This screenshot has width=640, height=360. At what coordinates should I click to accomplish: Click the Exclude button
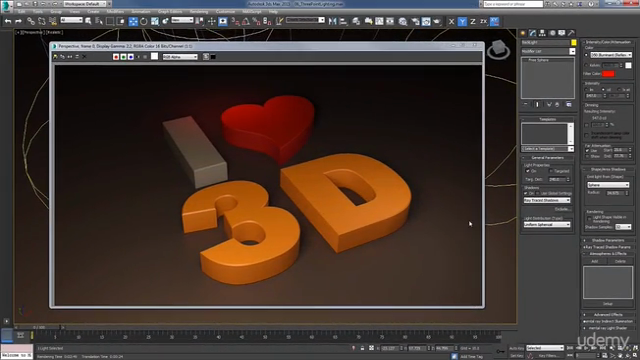(x=563, y=209)
